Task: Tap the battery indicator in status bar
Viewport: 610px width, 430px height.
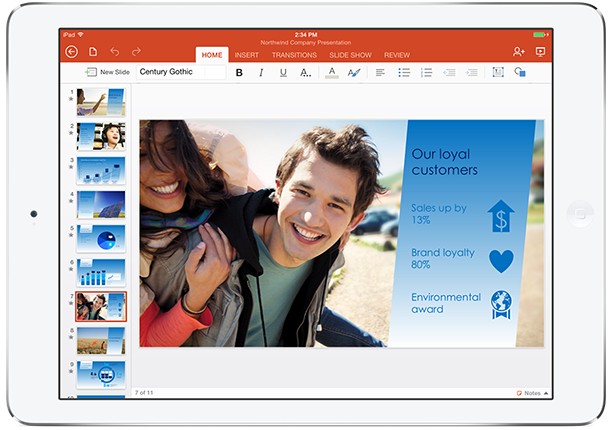Action: (541, 35)
